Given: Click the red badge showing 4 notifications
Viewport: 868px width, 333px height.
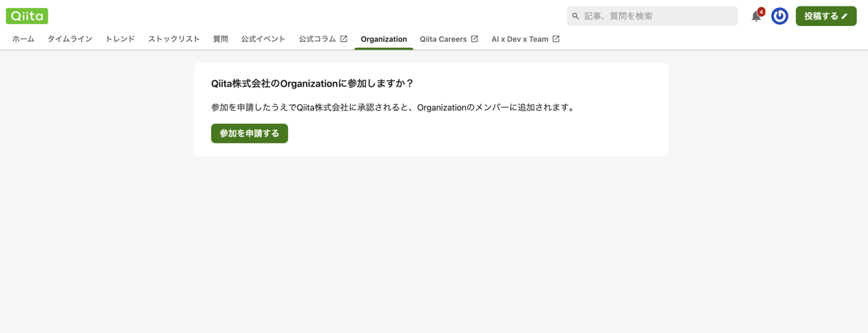Looking at the screenshot, I should tap(761, 12).
